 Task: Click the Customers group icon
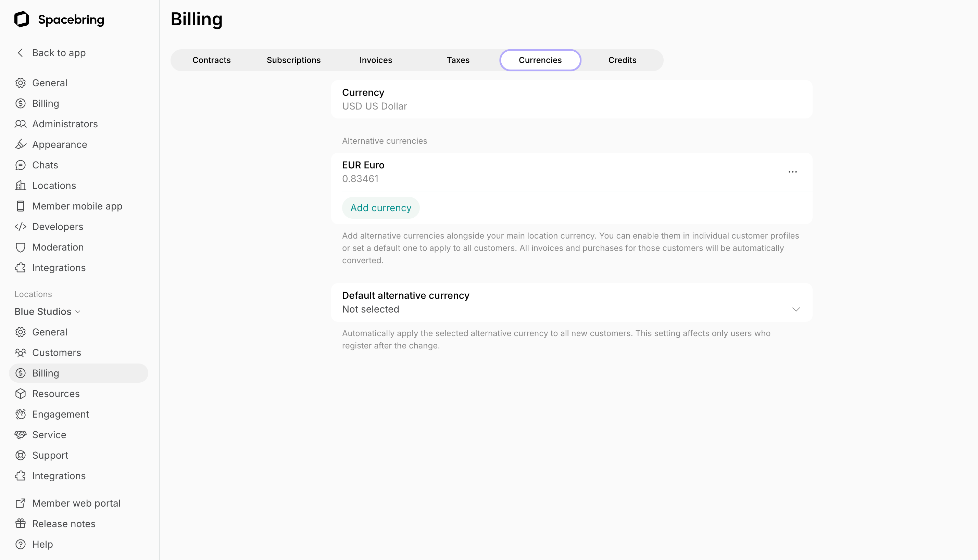point(21,353)
